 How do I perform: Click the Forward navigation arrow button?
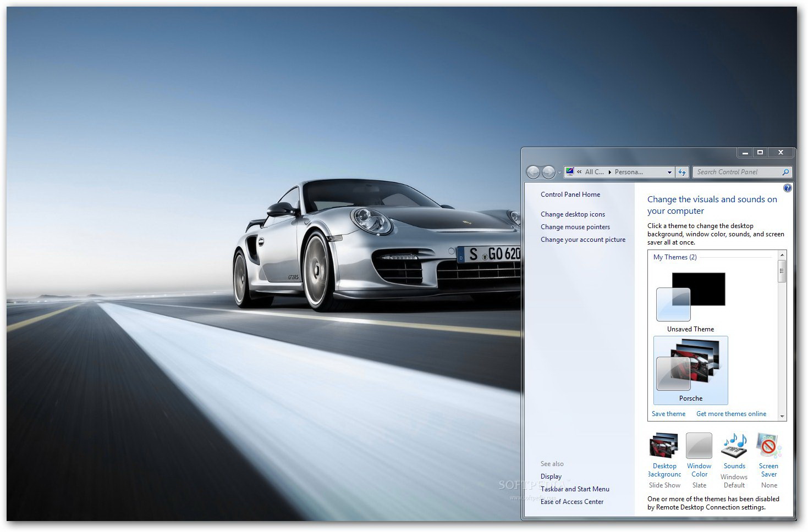click(548, 172)
